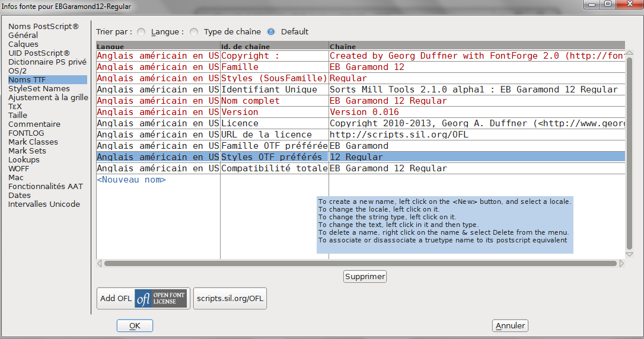Click the URL de la licence cell
The height and width of the screenshot is (339, 644).
click(x=275, y=135)
